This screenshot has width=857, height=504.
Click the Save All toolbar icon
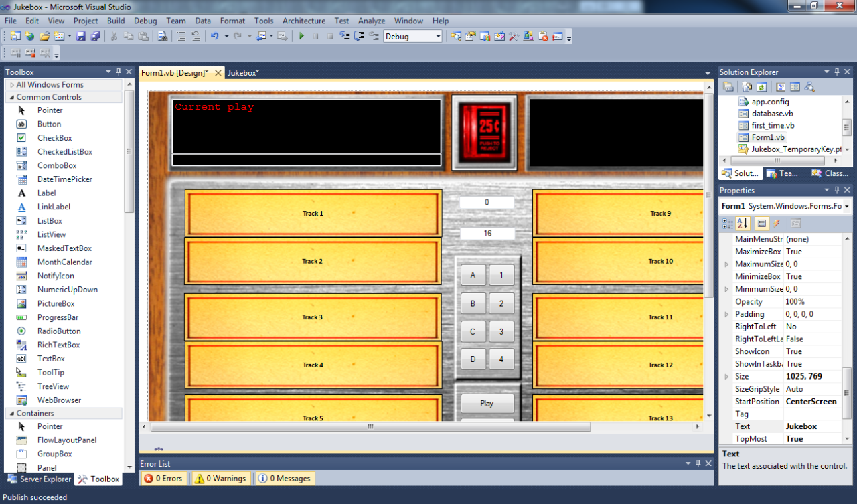pos(95,36)
